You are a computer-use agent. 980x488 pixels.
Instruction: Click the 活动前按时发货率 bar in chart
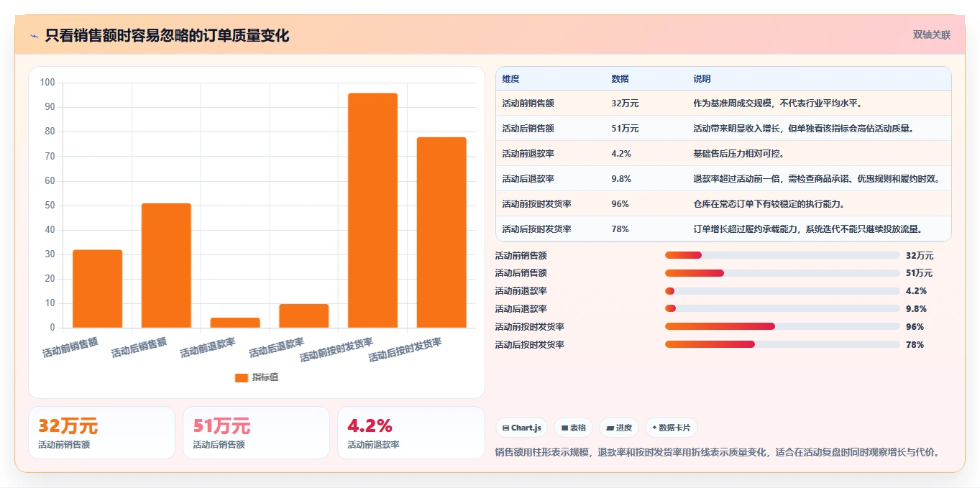372,211
